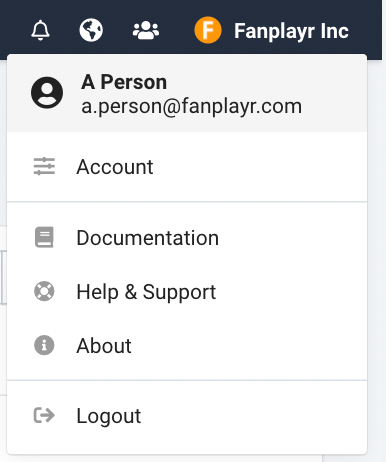Click the lifebuoy icon beside Help & Support
Screen dimensions: 386x462
[44, 291]
